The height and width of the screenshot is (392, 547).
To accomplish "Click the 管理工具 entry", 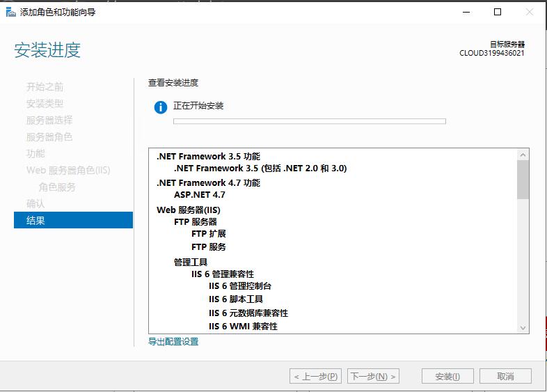I will coord(191,262).
